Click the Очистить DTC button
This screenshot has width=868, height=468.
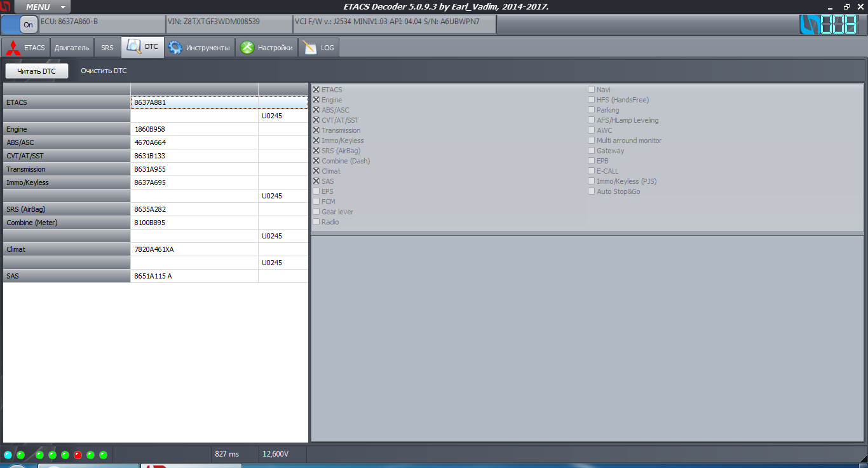point(104,71)
